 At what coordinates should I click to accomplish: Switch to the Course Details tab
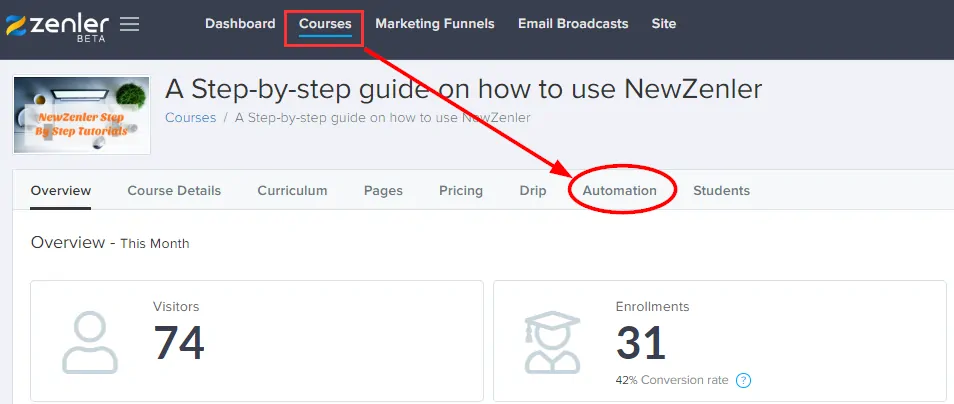pos(174,190)
